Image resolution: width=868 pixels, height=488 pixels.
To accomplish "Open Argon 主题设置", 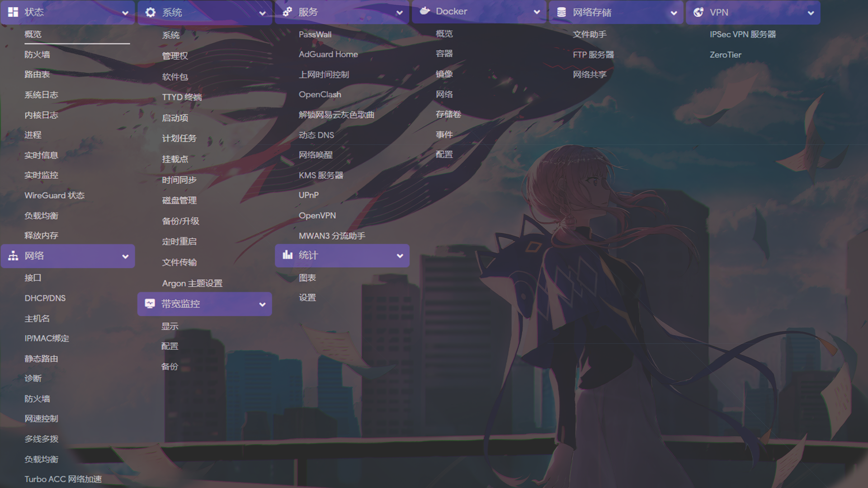I will [x=192, y=283].
